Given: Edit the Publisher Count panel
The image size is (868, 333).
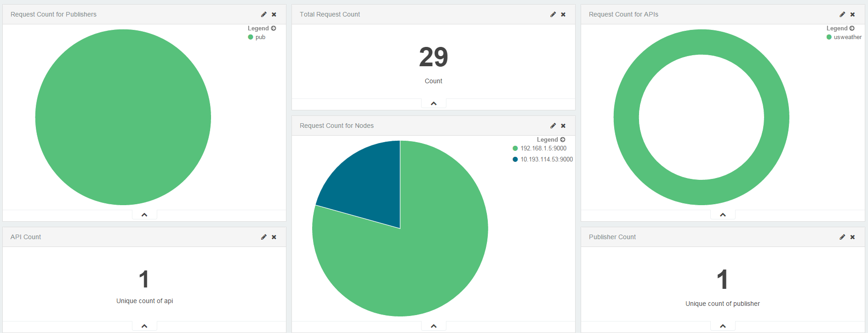Looking at the screenshot, I should point(842,237).
